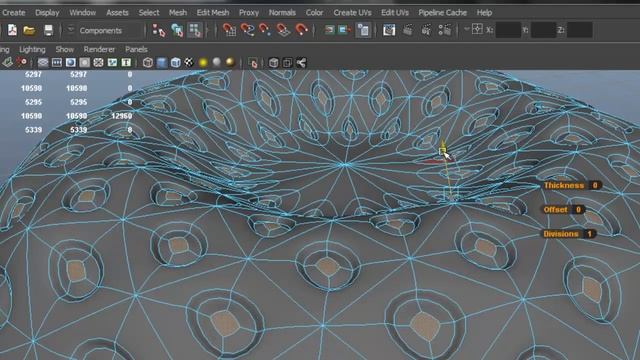The width and height of the screenshot is (640, 360).
Task: Use all lights yellow sphere icon
Action: (x=203, y=62)
